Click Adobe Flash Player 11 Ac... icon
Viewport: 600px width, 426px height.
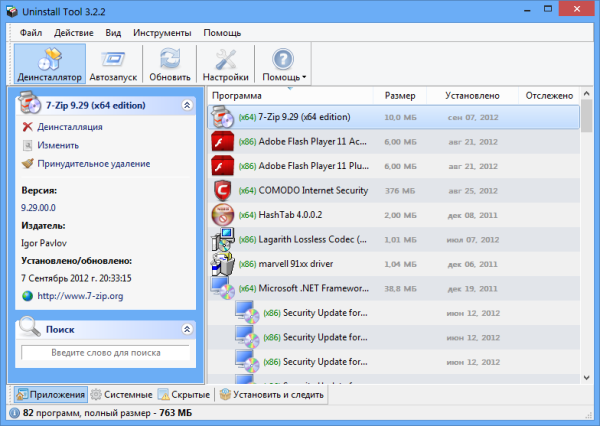pos(222,142)
